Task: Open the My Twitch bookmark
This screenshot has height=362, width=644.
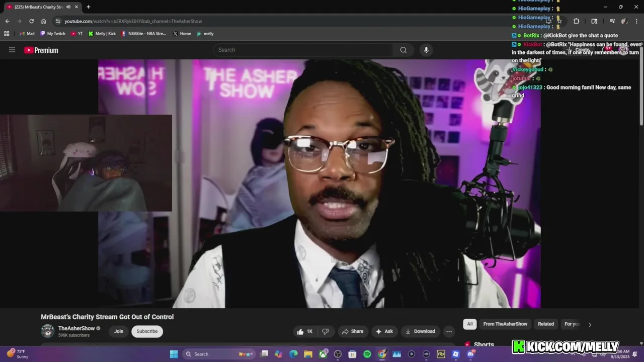Action: (x=53, y=34)
